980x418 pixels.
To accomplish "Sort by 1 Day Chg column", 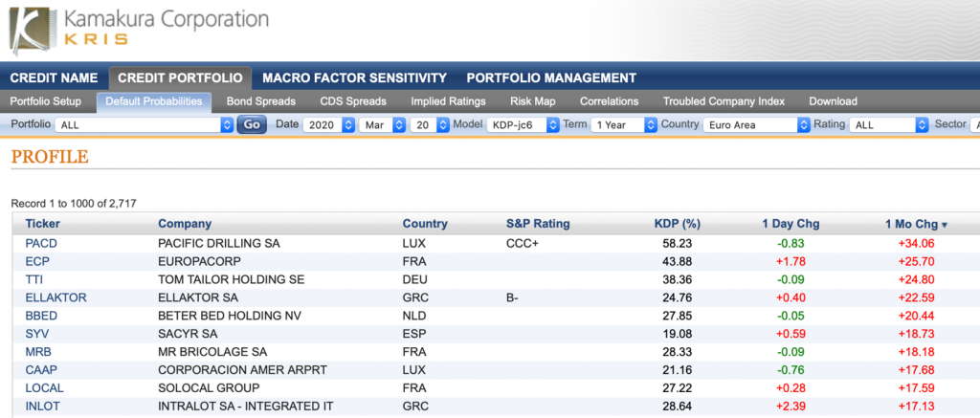I will click(791, 224).
